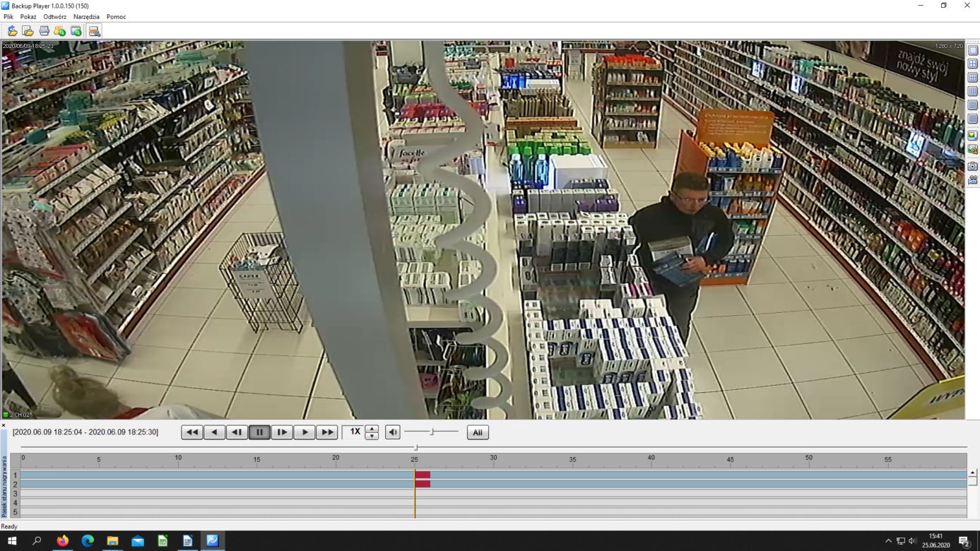Click the pause button
The image size is (980, 551).
pyautogui.click(x=259, y=432)
